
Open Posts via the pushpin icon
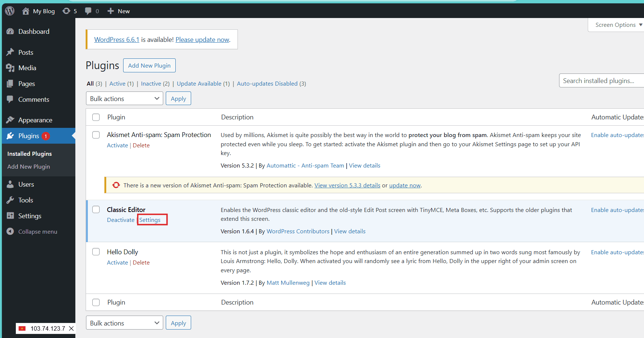pos(10,53)
